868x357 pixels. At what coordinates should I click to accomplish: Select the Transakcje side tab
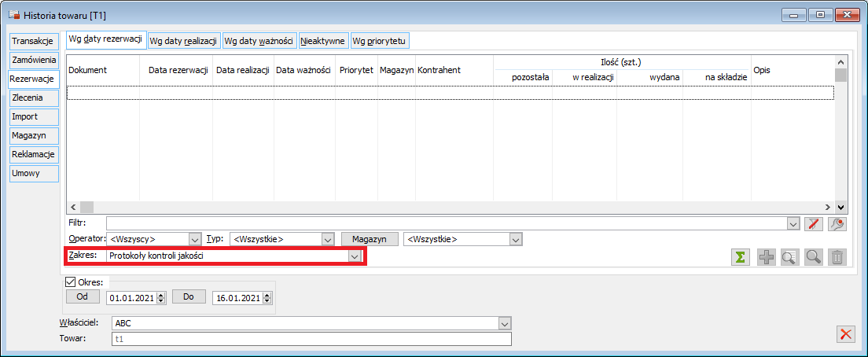pyautogui.click(x=33, y=41)
